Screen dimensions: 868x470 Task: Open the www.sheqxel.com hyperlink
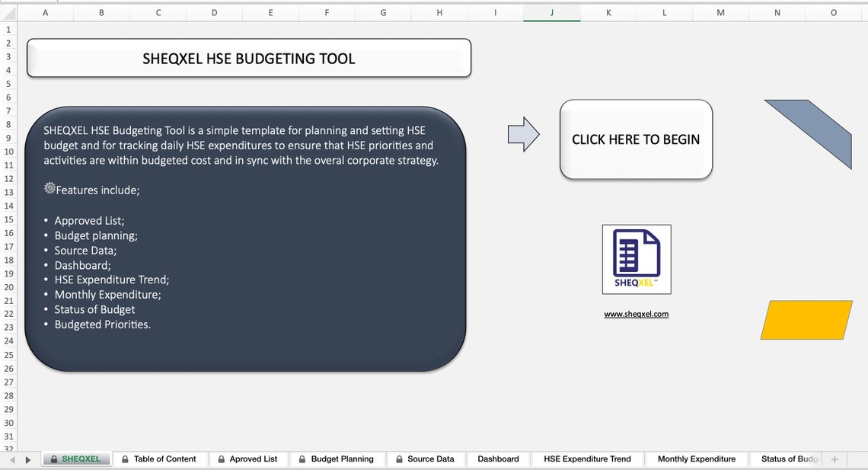(x=636, y=313)
